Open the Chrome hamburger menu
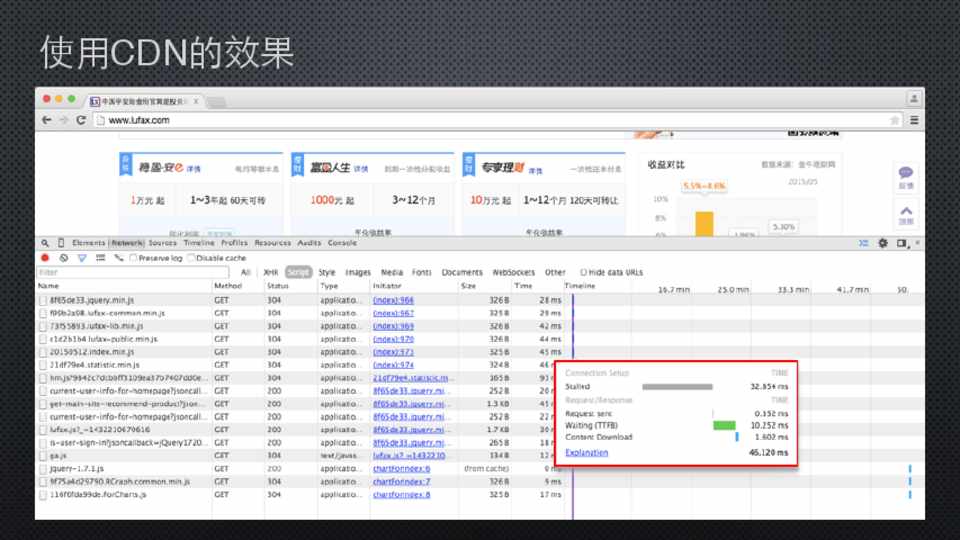Viewport: 960px width, 540px height. pyautogui.click(x=914, y=120)
